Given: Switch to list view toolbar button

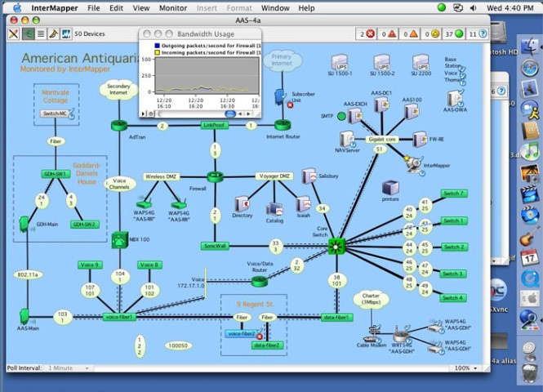Looking at the screenshot, I should [x=41, y=34].
